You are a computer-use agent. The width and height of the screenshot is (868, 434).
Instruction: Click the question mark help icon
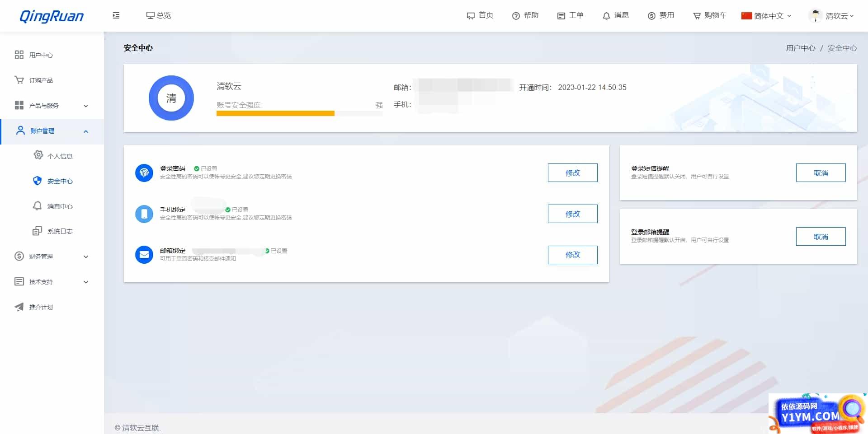tap(516, 16)
